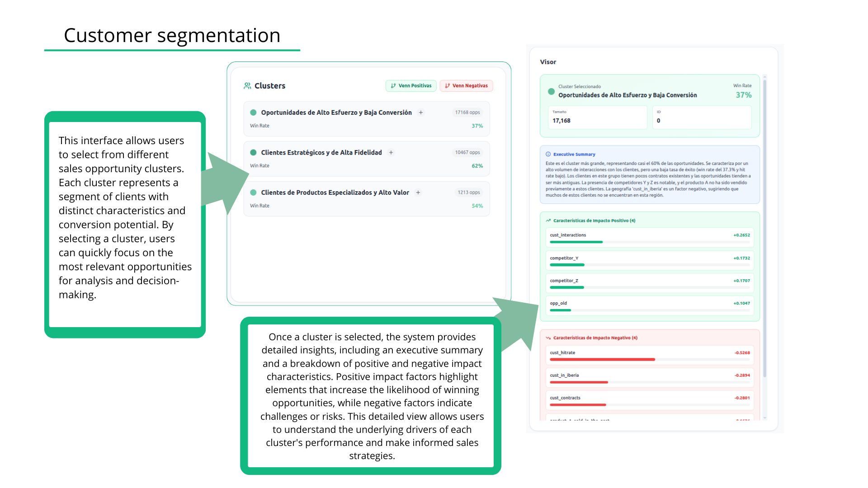Expand Clientes Estratégicos cluster with plus button
Screen dimensions: 868x488
click(391, 153)
